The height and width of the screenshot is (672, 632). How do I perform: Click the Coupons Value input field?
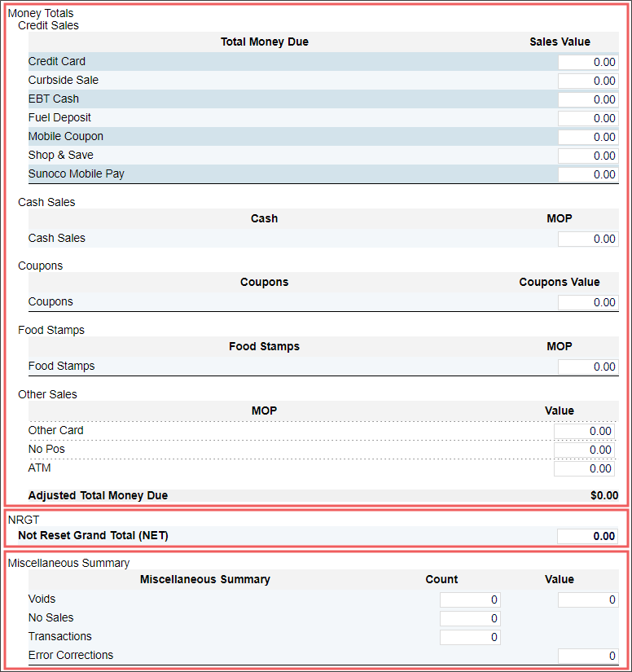pyautogui.click(x=588, y=302)
